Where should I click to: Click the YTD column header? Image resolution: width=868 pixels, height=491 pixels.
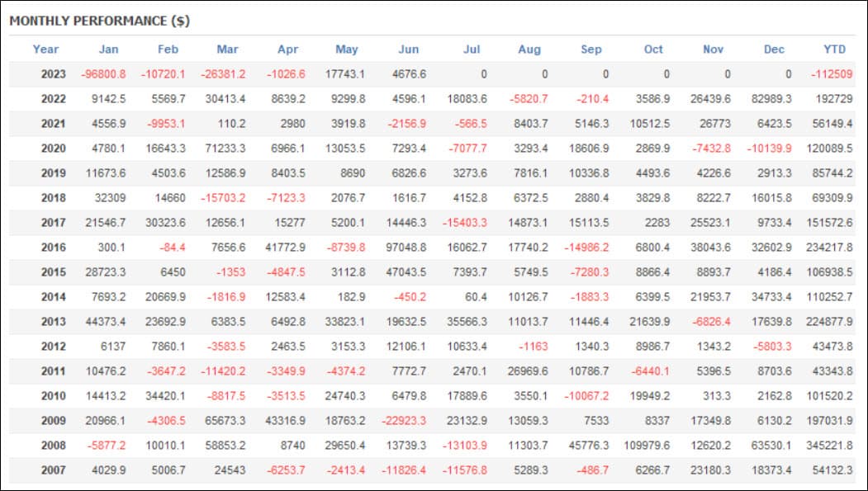pyautogui.click(x=834, y=50)
